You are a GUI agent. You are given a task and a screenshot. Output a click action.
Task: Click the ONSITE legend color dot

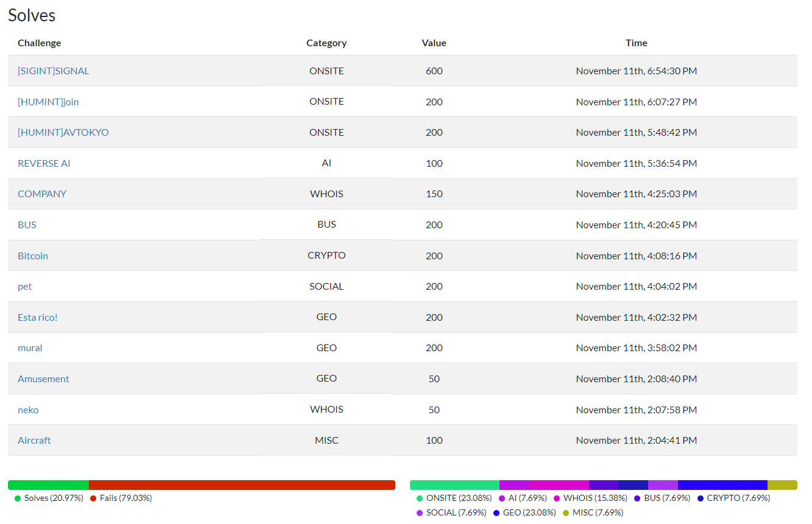420,498
